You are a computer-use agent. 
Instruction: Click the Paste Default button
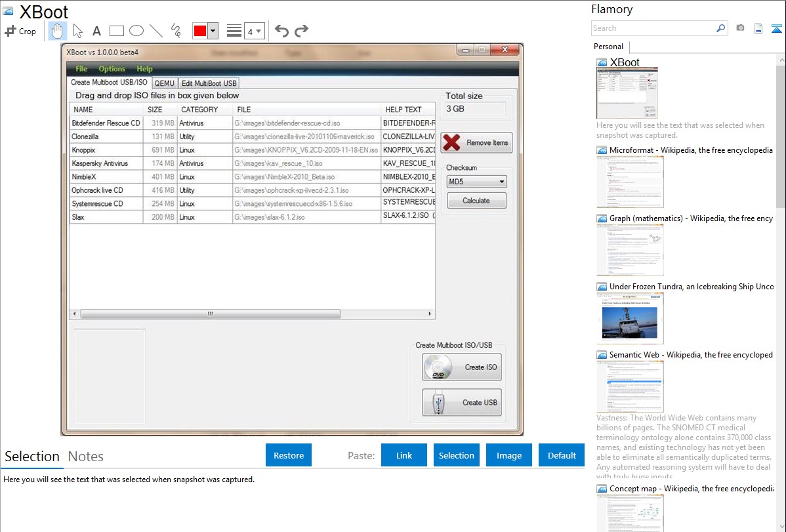(562, 455)
